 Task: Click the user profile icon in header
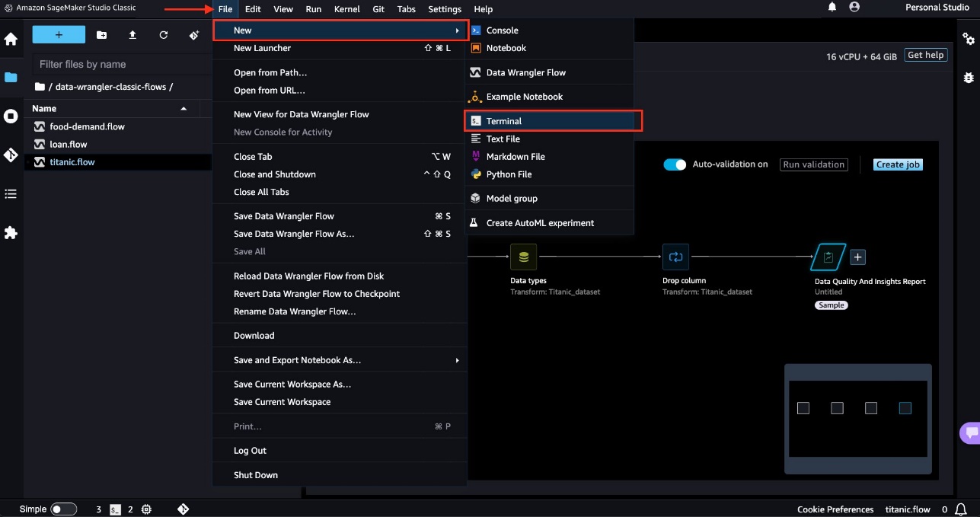coord(854,8)
